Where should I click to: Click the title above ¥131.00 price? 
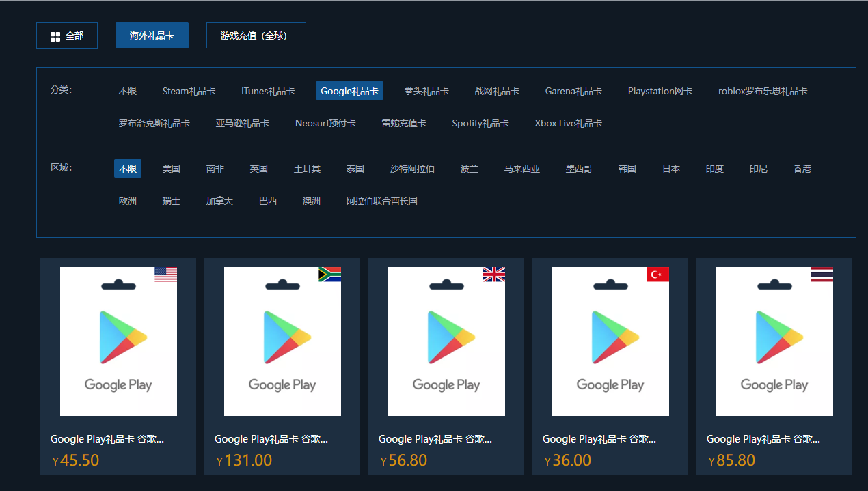(x=271, y=439)
